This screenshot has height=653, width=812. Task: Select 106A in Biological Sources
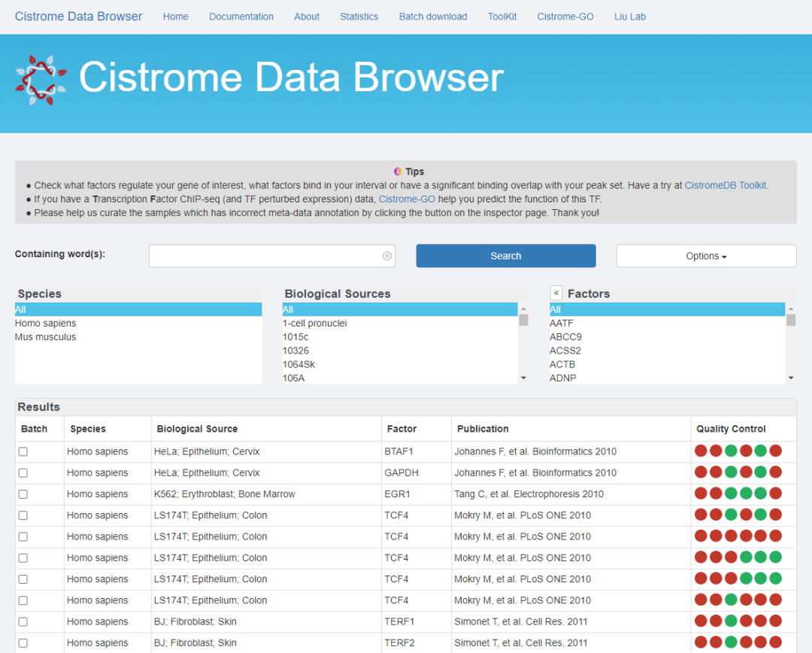click(x=400, y=378)
